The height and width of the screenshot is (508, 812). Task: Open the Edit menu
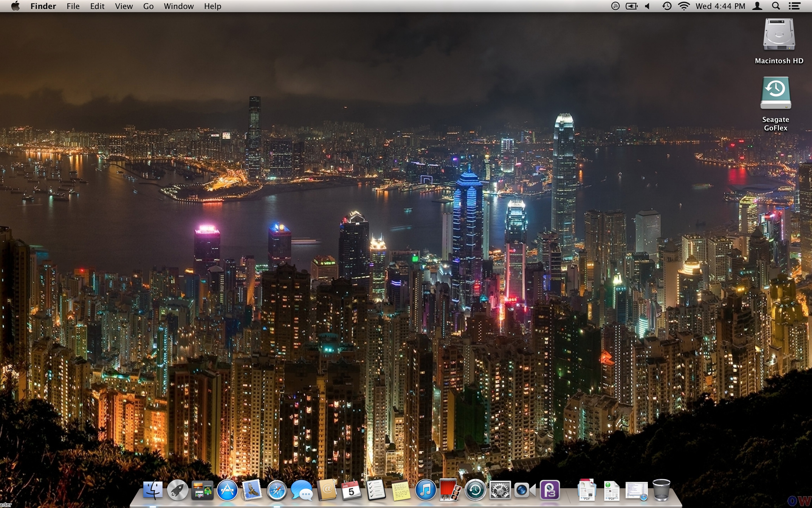[97, 6]
